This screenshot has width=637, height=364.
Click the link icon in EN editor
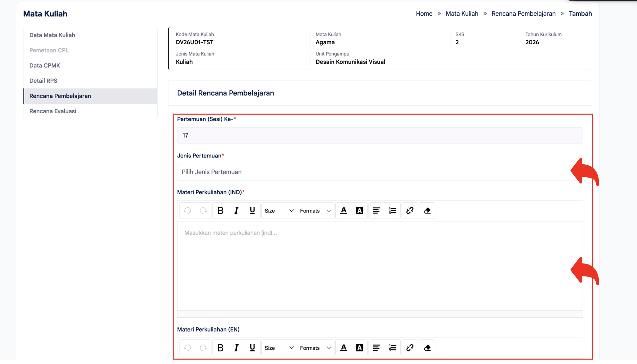pos(410,348)
